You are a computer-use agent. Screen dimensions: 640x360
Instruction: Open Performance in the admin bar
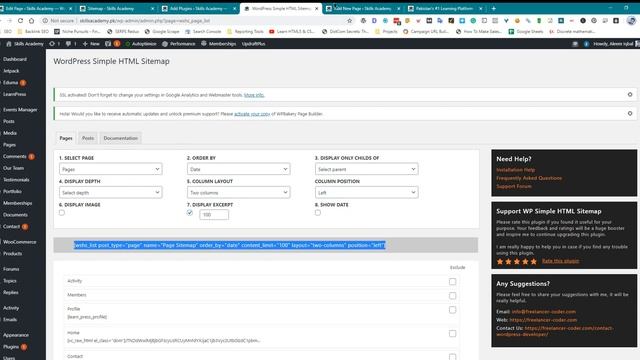coord(179,44)
